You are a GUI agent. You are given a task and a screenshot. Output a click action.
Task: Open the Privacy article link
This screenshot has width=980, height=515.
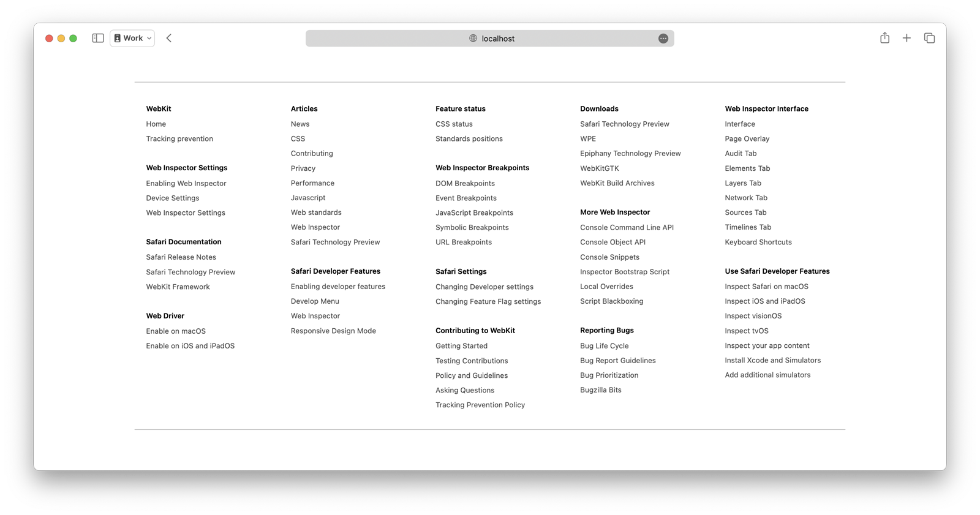coord(303,168)
